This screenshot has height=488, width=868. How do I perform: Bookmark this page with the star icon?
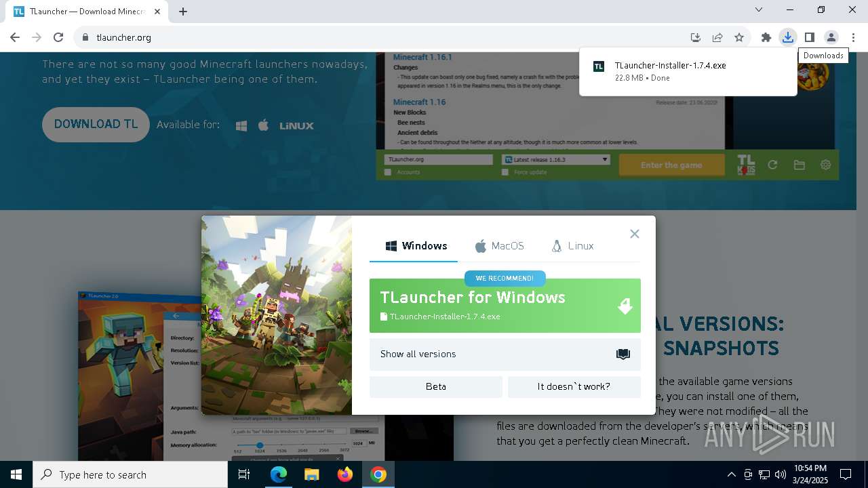point(739,37)
